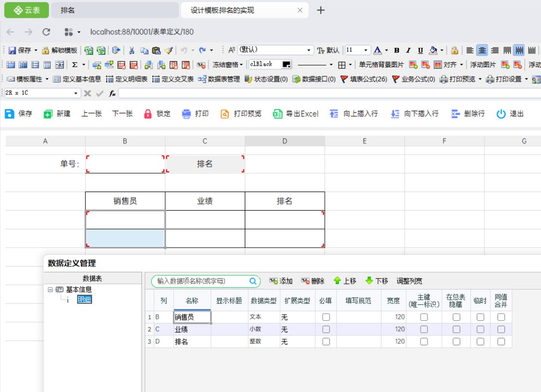Click 向上插入行 button
Viewport: 541px width, 392px height.
click(354, 114)
